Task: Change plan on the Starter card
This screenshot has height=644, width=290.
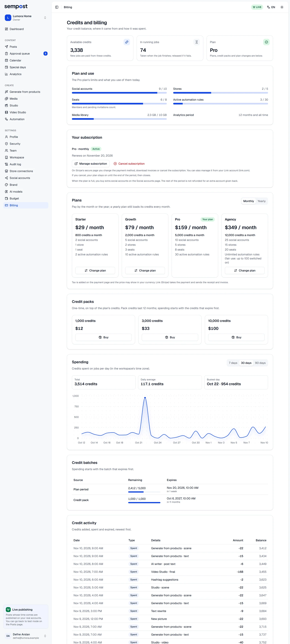Action: (95, 271)
